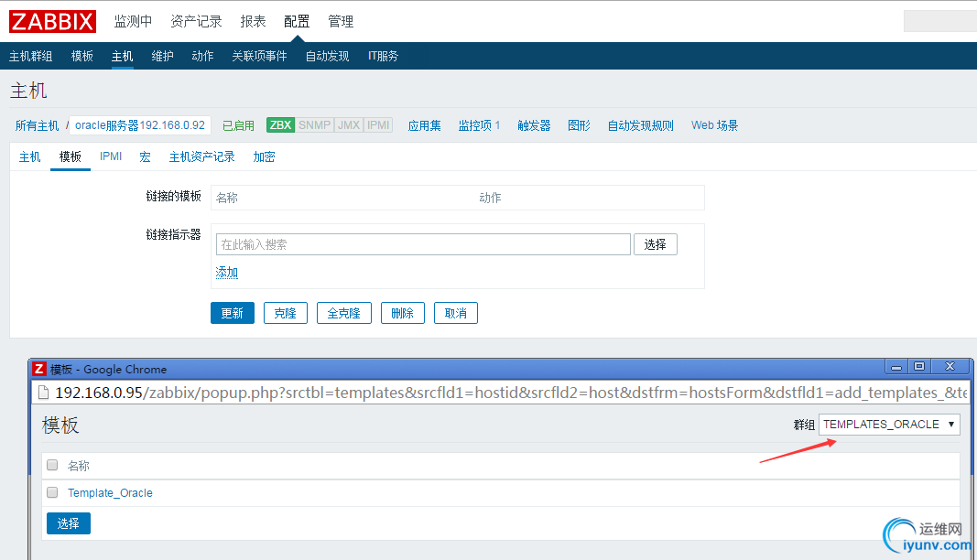Check the select-all 名称 header checkbox
This screenshot has width=977, height=560.
[x=52, y=465]
